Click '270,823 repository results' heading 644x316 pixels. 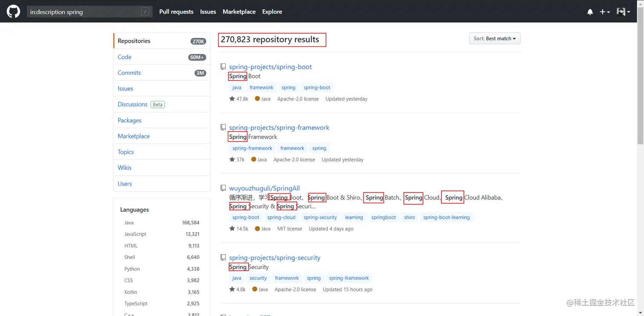270,40
